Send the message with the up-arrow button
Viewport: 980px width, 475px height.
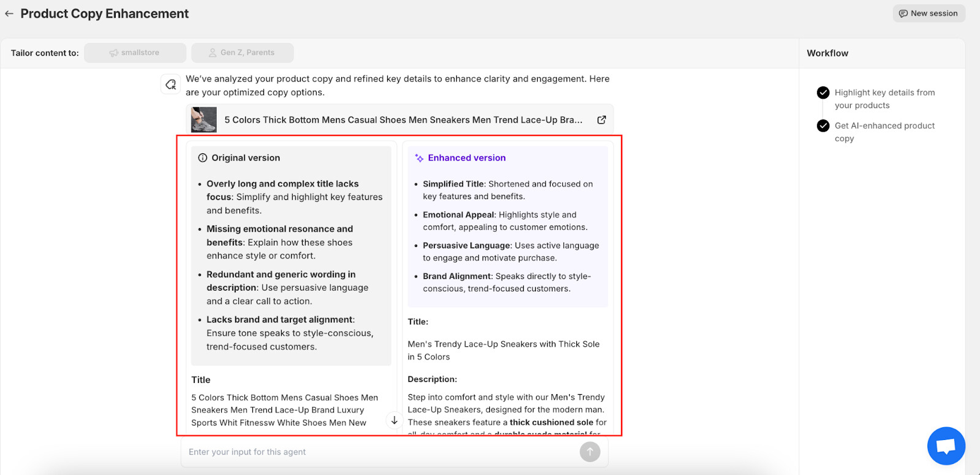click(590, 452)
